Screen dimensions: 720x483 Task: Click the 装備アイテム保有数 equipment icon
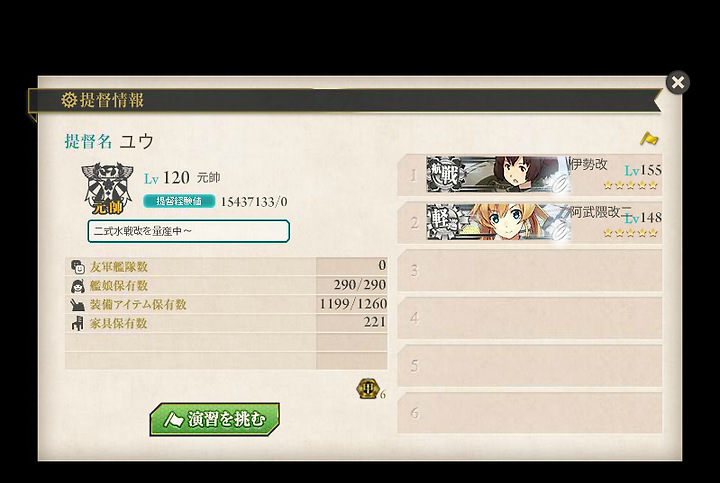(78, 304)
